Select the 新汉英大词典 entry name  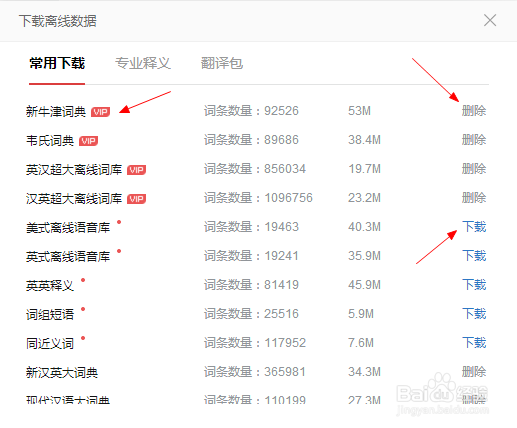62,372
